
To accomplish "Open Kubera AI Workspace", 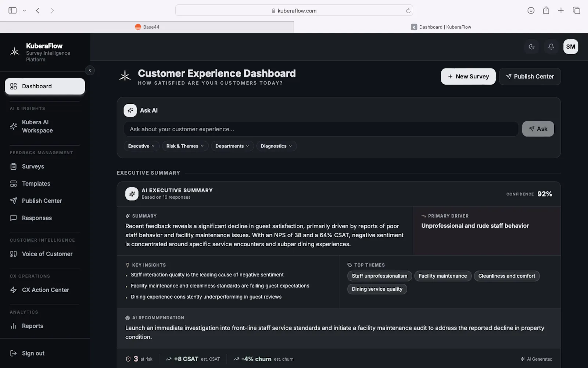I will 45,126.
